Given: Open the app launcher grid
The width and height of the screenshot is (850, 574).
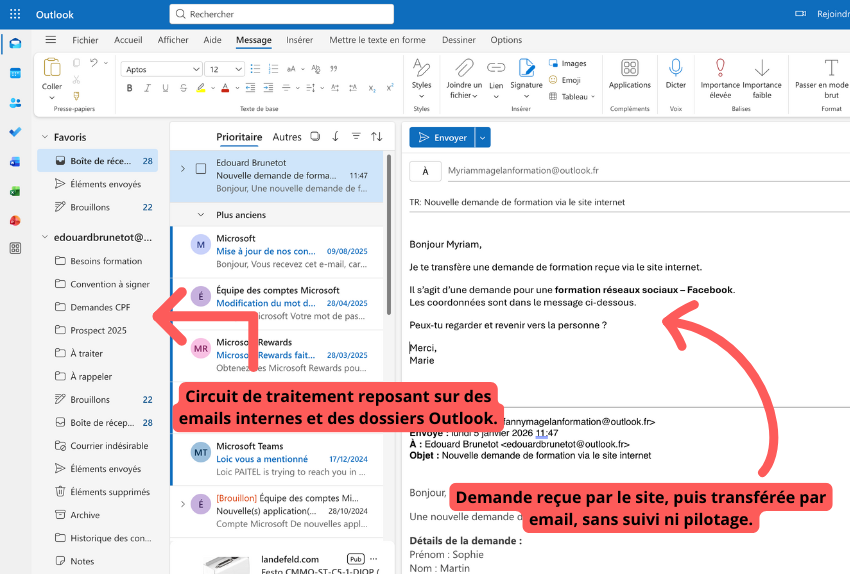Looking at the screenshot, I should 15,14.
